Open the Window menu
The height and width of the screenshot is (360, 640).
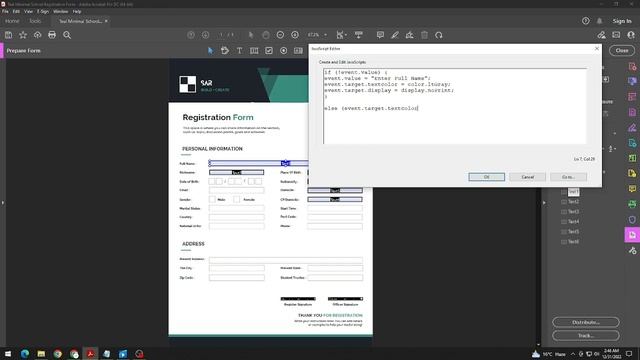61,11
